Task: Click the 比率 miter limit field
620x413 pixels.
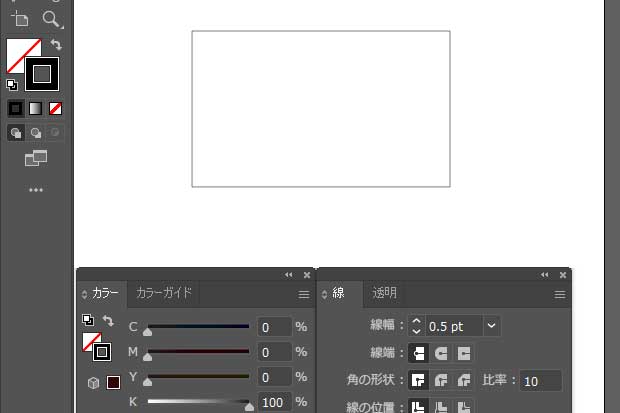Action: (541, 381)
